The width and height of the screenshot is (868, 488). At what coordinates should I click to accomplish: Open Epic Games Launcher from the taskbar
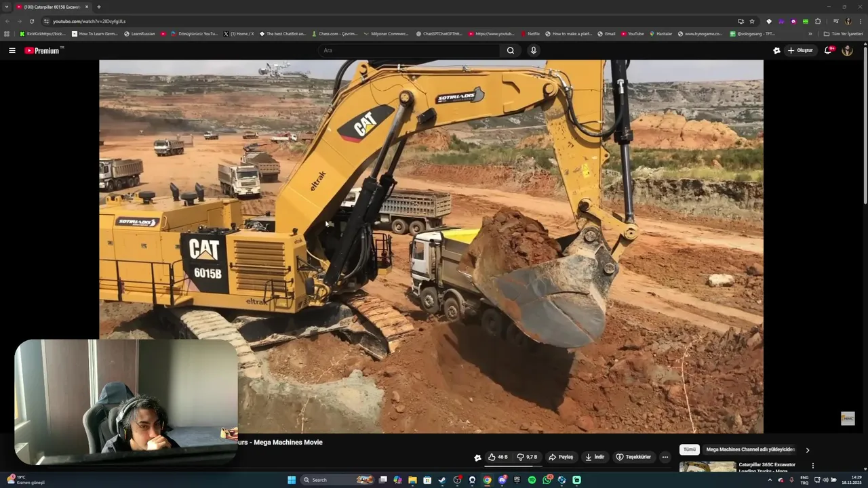517,480
